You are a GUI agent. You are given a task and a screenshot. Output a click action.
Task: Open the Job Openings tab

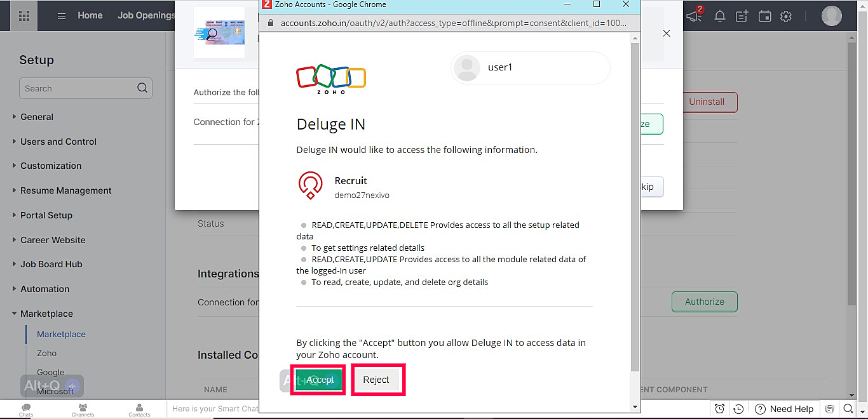tap(146, 15)
